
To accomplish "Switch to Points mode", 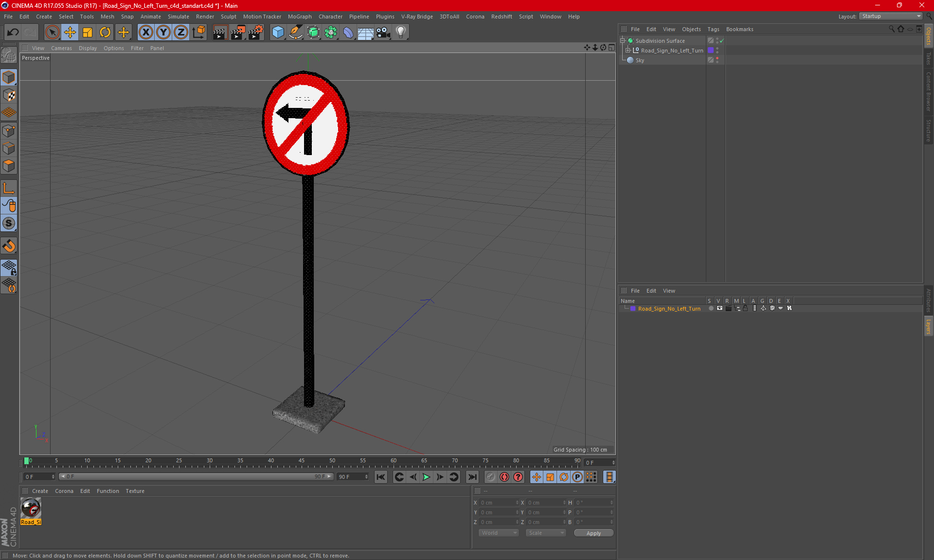I will coord(9,131).
